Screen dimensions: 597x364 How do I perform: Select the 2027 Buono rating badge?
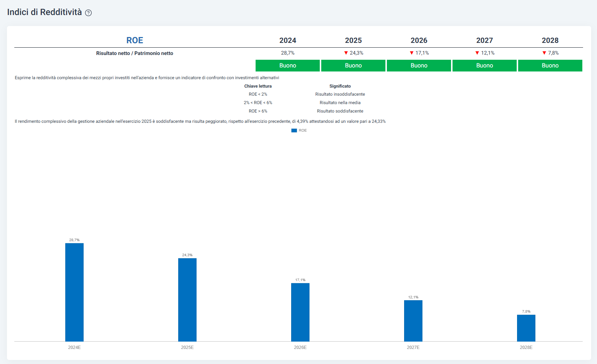[x=484, y=66]
